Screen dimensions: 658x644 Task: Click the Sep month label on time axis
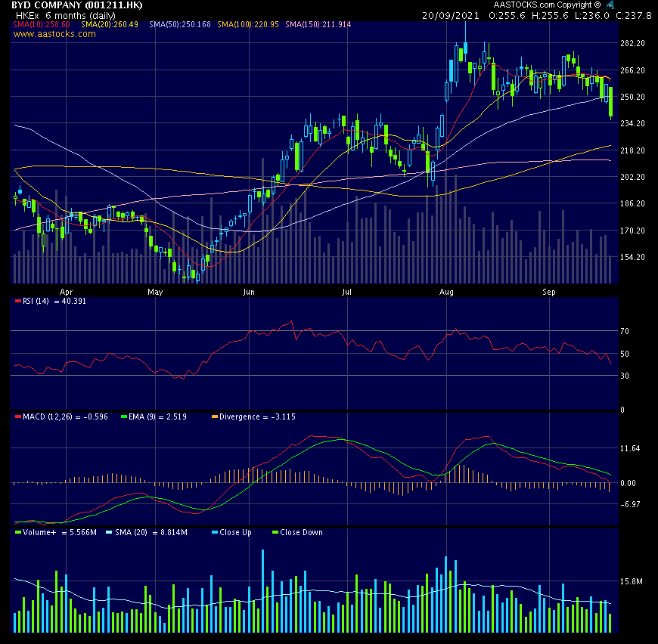(549, 293)
